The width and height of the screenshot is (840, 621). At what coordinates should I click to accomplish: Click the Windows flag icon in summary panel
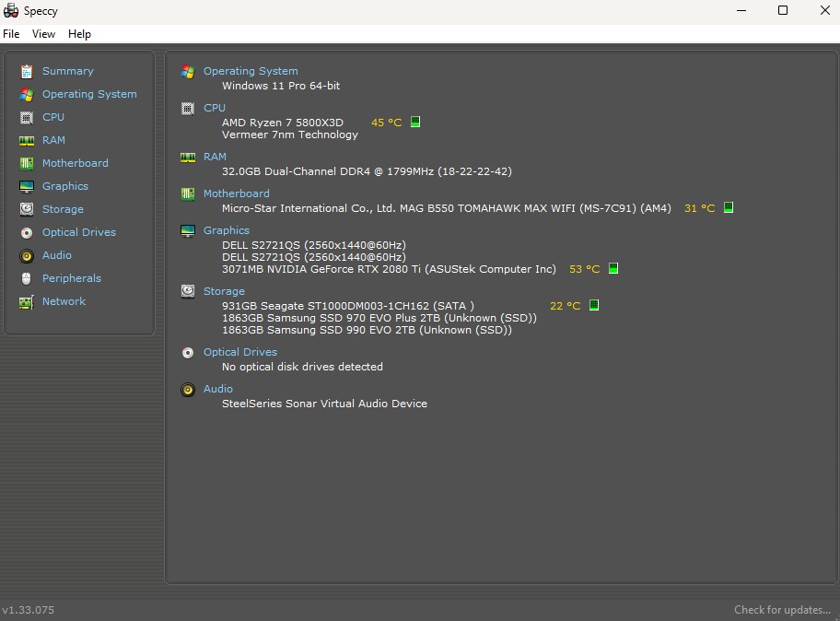188,71
